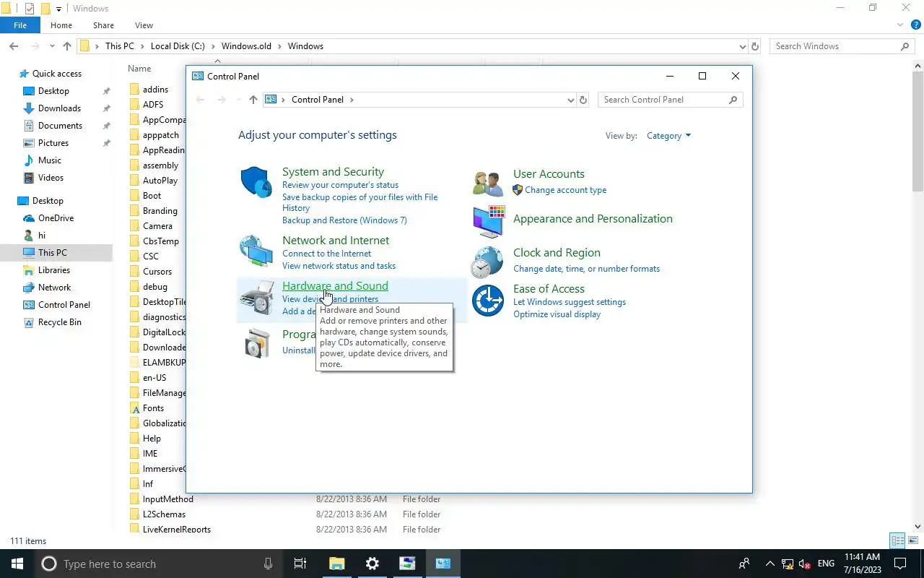Click Change account type link

(565, 190)
